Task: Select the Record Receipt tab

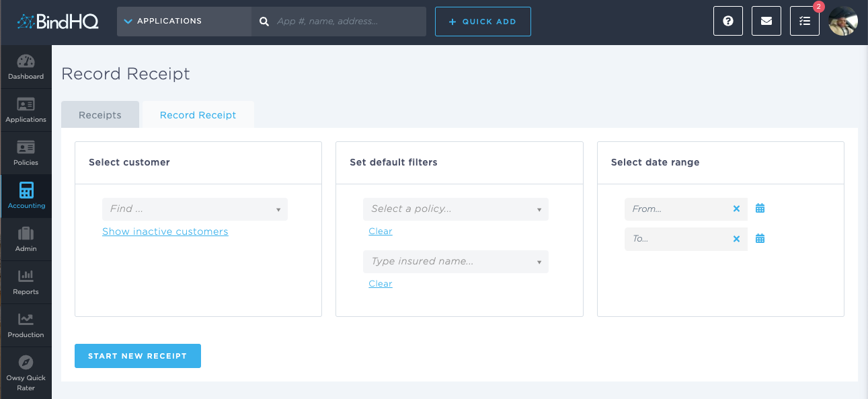Action: click(x=198, y=114)
